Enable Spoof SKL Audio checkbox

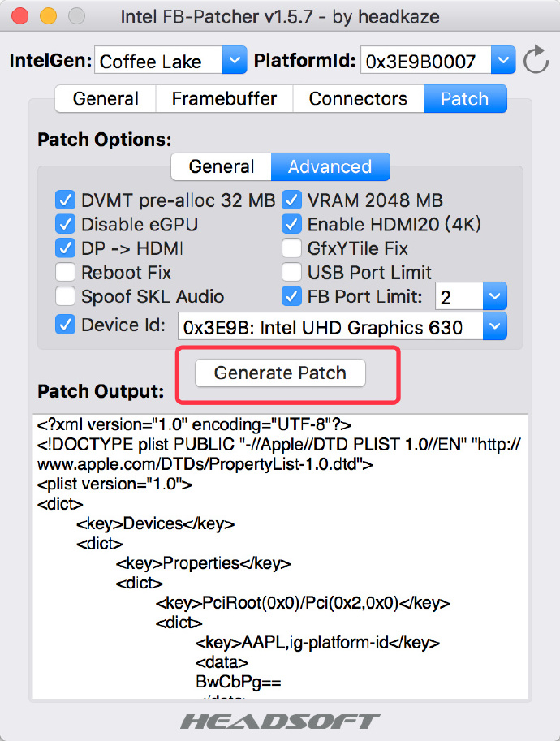point(65,296)
